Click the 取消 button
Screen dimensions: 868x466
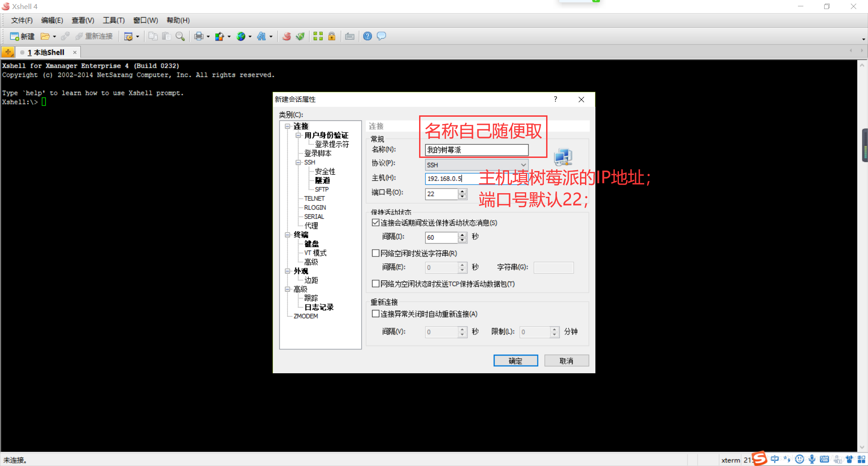point(566,361)
